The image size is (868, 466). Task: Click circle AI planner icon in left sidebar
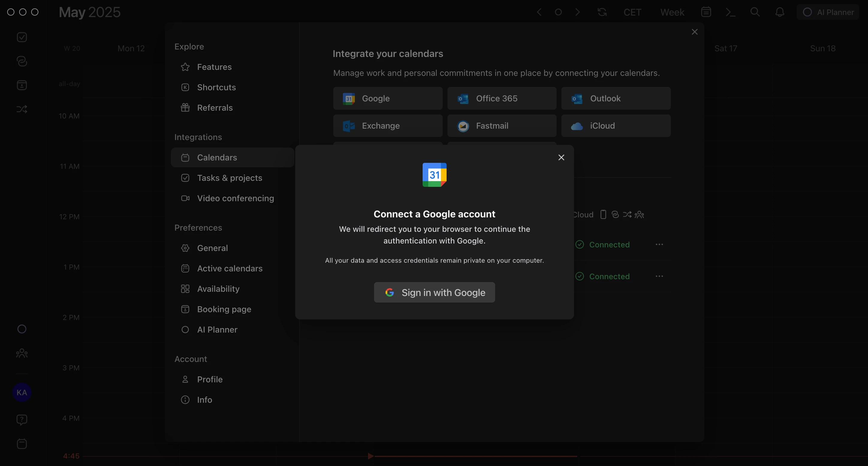[x=22, y=329]
